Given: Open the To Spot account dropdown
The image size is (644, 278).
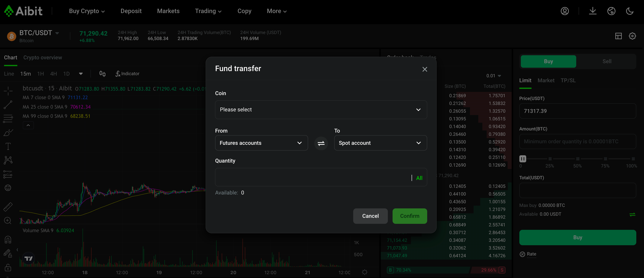Looking at the screenshot, I should click(380, 143).
